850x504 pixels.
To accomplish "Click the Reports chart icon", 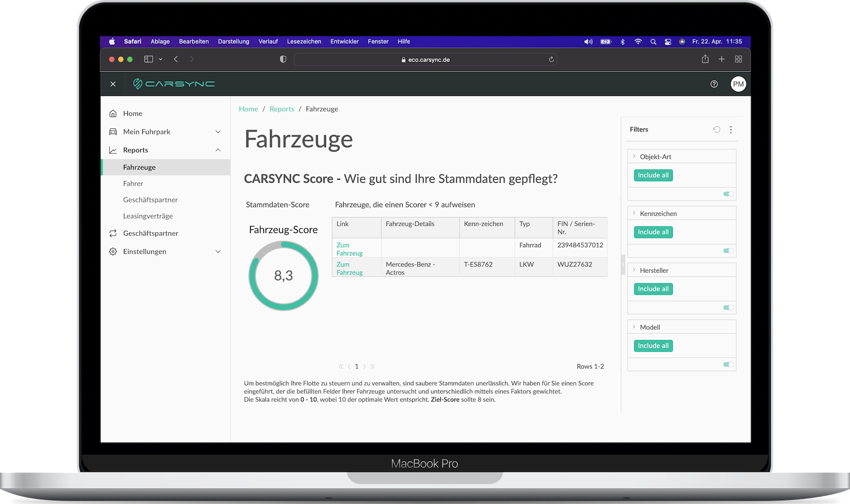I will click(x=113, y=150).
